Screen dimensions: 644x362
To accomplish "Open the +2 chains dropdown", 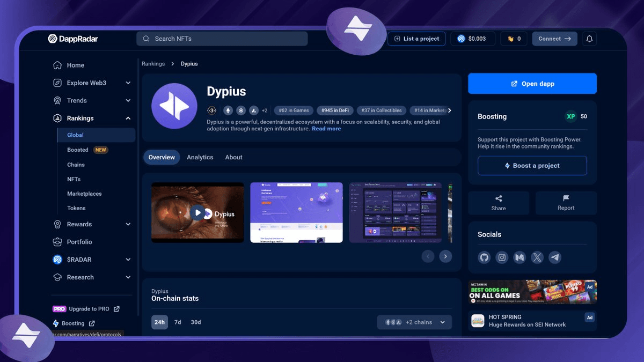I will tap(414, 322).
